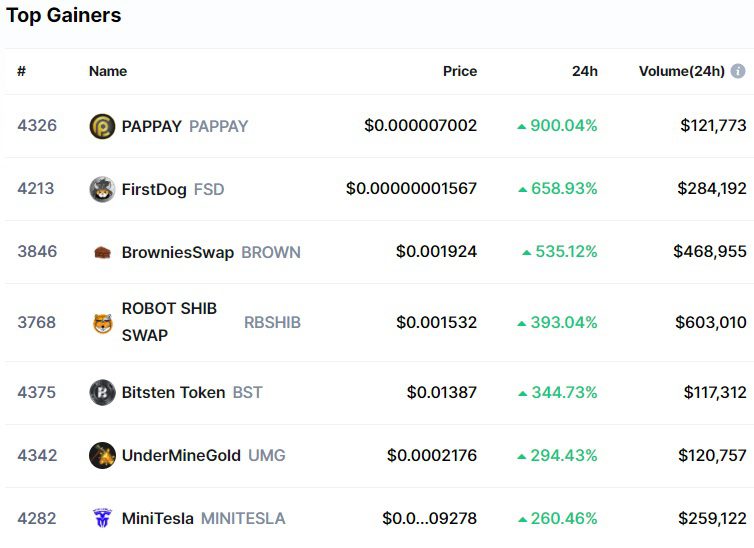Image resolution: width=754 pixels, height=548 pixels.
Task: Click the FirstDog coin logo icon
Action: 102,189
